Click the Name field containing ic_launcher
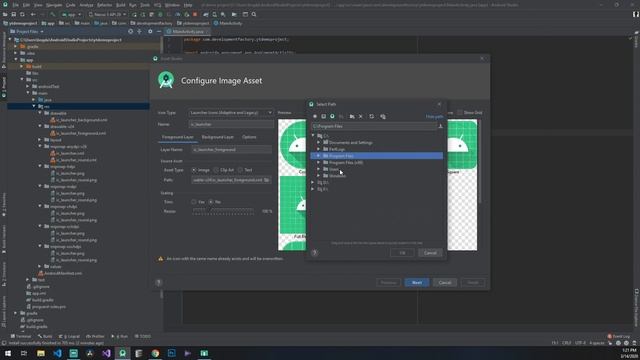 click(231, 124)
